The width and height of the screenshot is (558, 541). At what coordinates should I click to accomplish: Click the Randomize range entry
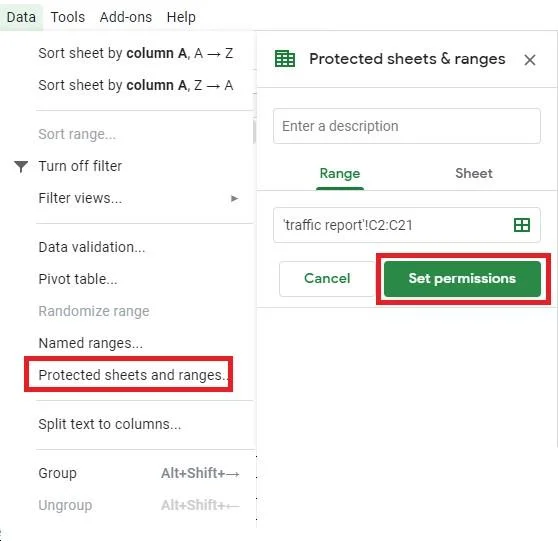[x=94, y=311]
